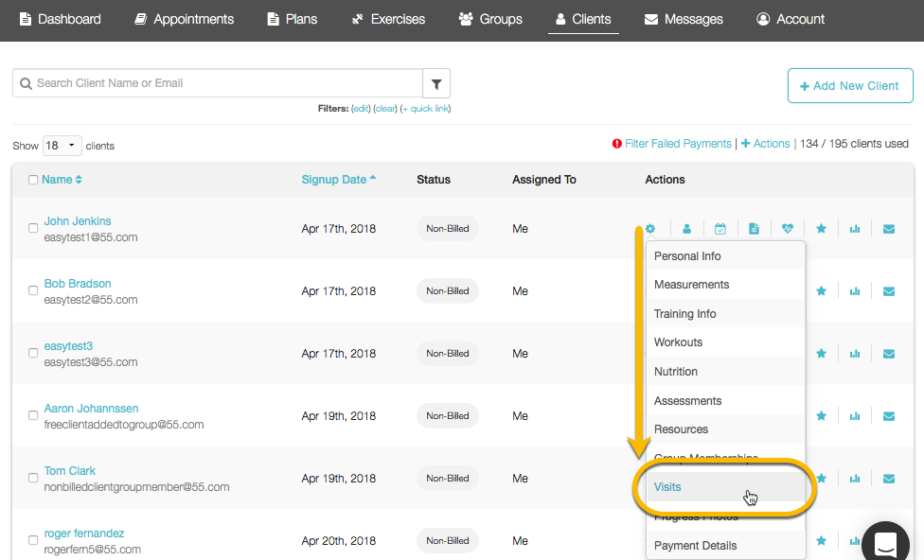Image resolution: width=924 pixels, height=560 pixels.
Task: Open the Show clients count dropdown
Action: click(62, 145)
